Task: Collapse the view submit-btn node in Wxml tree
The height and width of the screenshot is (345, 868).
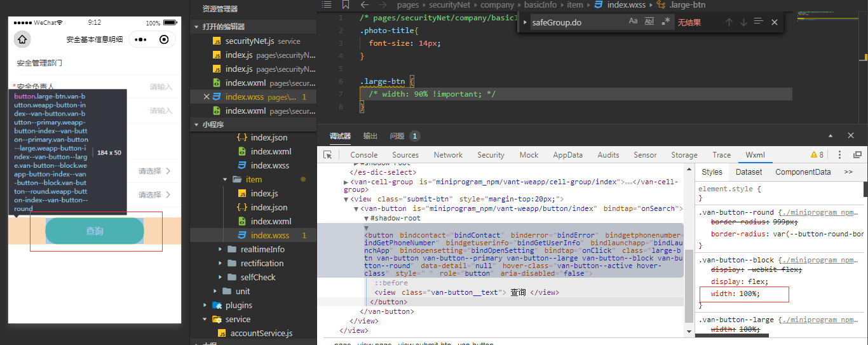Action: (x=346, y=199)
